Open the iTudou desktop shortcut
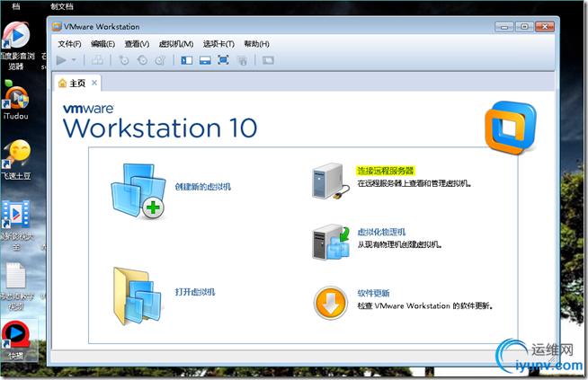The image size is (588, 380). click(x=15, y=102)
